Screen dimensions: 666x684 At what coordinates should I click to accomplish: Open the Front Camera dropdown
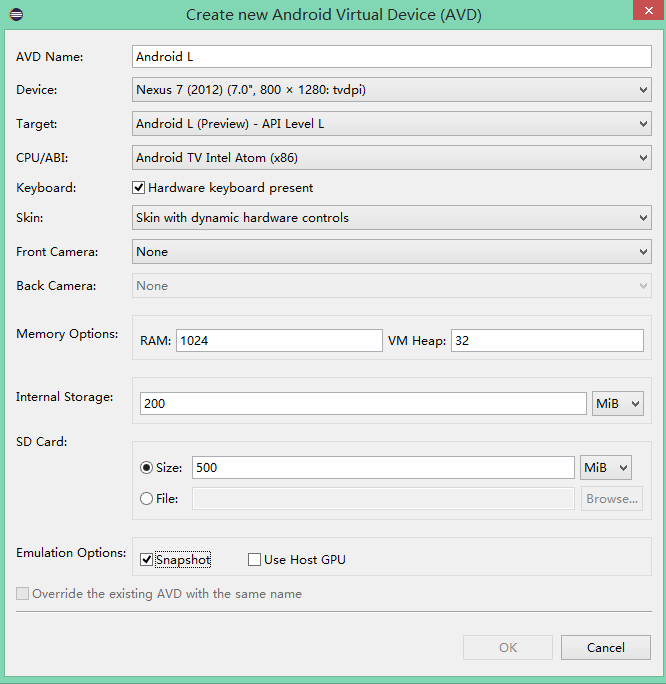[392, 252]
